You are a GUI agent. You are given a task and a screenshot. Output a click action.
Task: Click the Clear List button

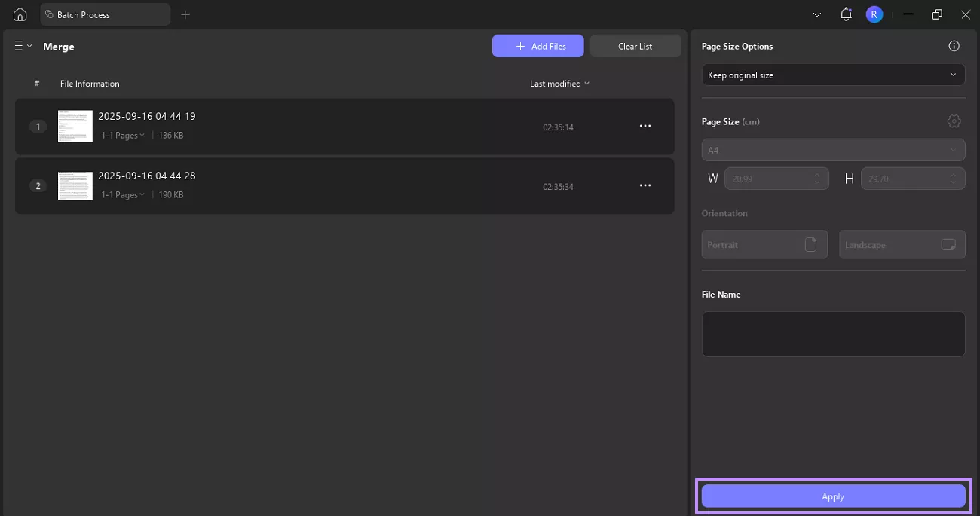tap(635, 46)
